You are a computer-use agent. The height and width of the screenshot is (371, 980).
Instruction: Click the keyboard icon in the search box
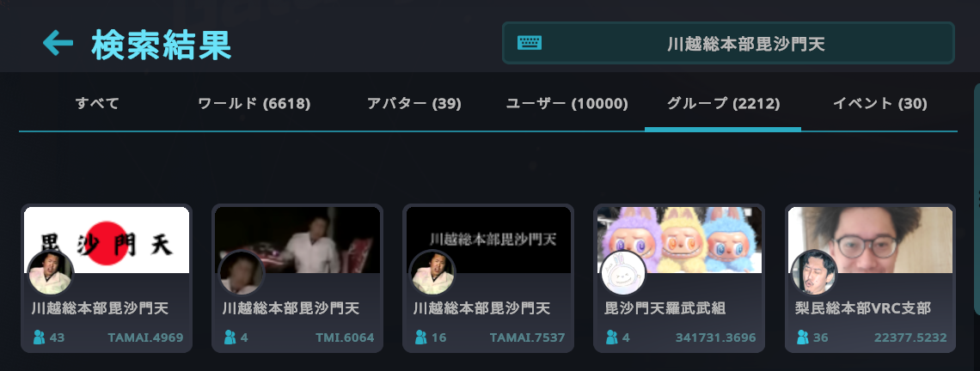pyautogui.click(x=530, y=43)
